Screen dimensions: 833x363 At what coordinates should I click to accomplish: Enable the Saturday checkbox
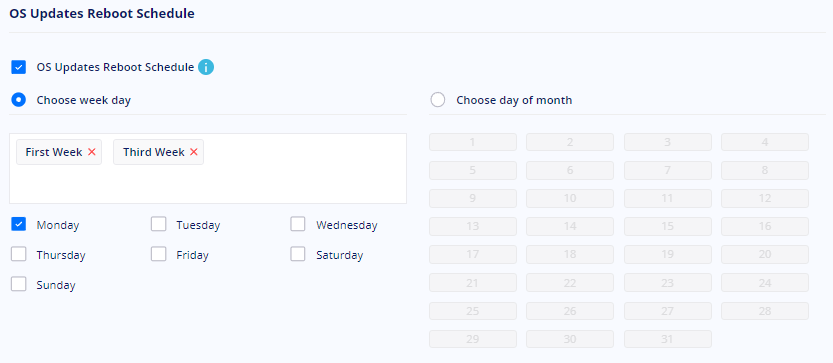(x=298, y=255)
